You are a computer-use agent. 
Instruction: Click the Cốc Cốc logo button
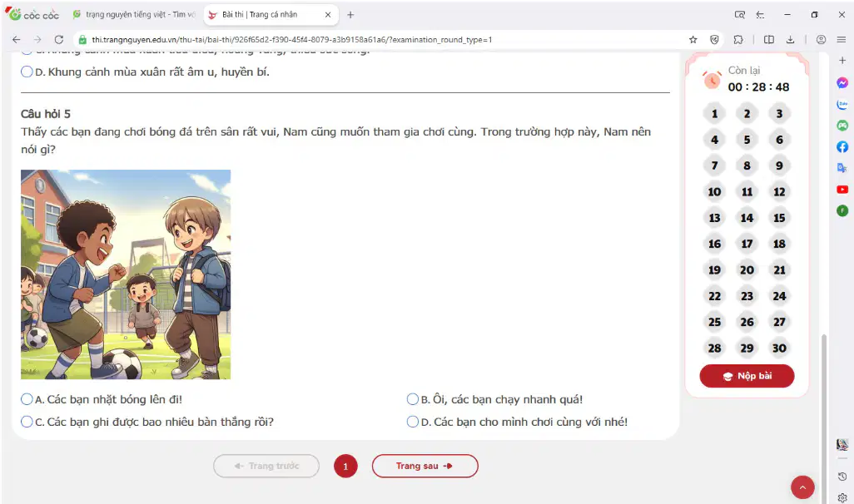click(x=32, y=15)
